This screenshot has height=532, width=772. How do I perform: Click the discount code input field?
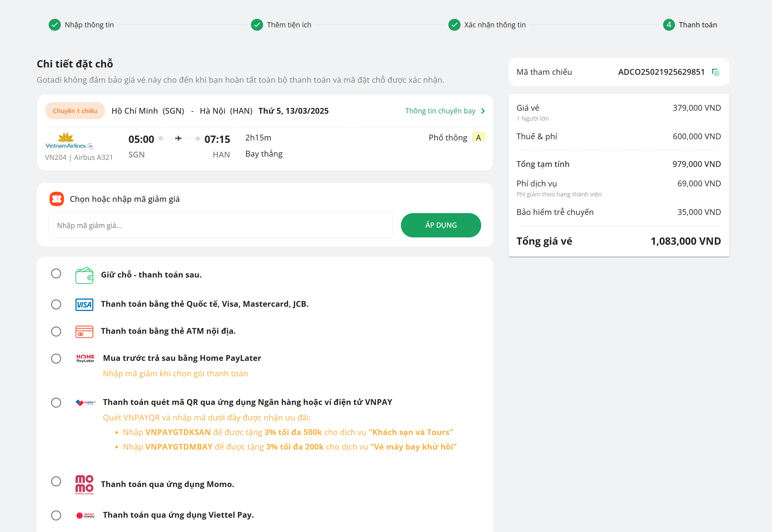point(221,225)
